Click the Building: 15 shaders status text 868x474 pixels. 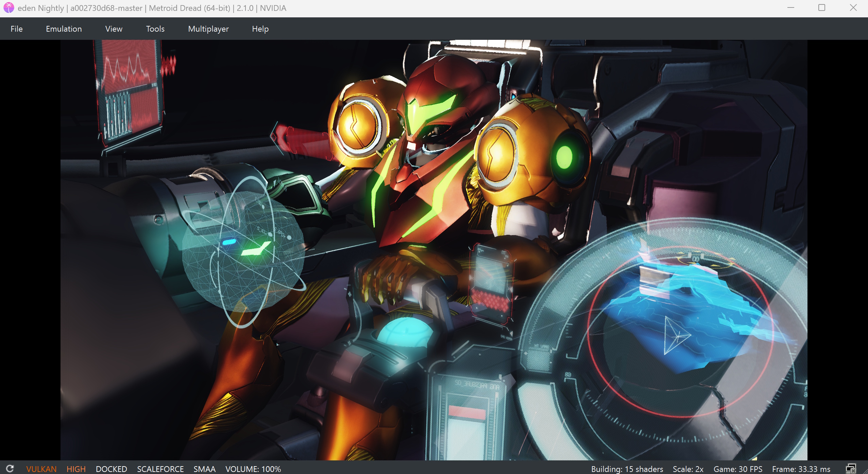(627, 469)
